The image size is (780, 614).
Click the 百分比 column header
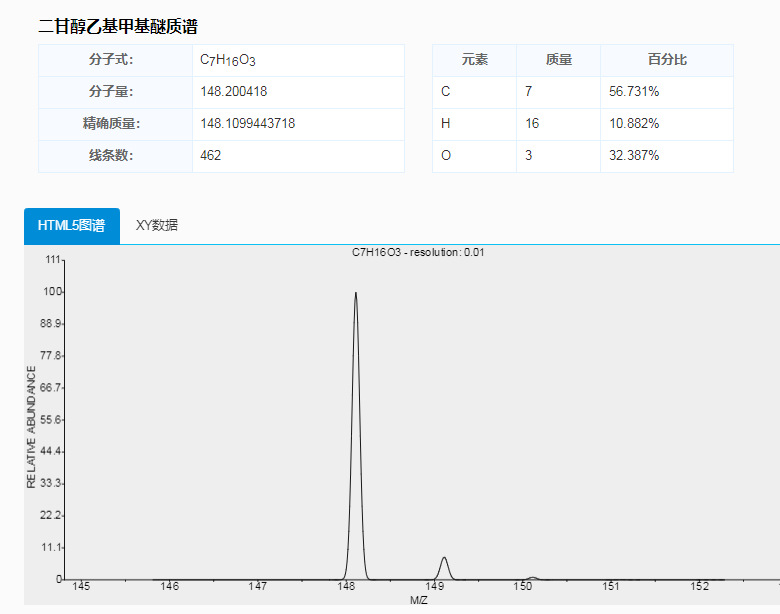[666, 60]
